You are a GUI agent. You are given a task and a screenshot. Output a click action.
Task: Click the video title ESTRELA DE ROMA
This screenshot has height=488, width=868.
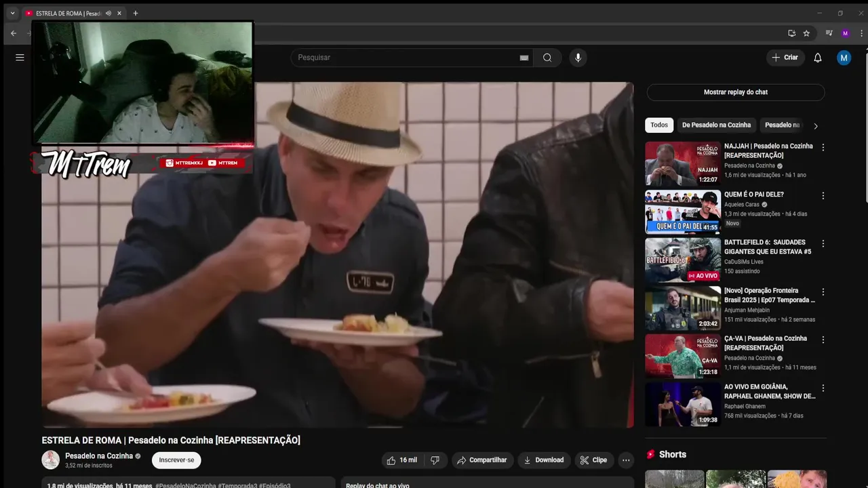pos(171,441)
